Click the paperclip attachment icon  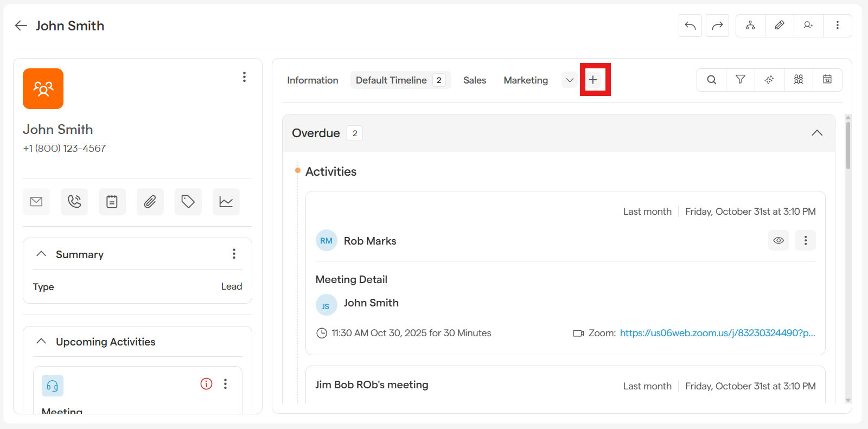(150, 202)
